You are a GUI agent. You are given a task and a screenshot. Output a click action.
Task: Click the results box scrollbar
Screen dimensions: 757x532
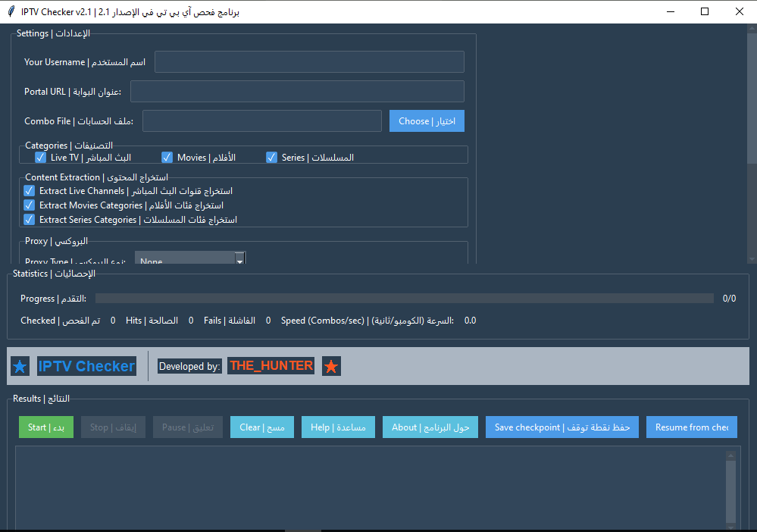click(x=731, y=490)
